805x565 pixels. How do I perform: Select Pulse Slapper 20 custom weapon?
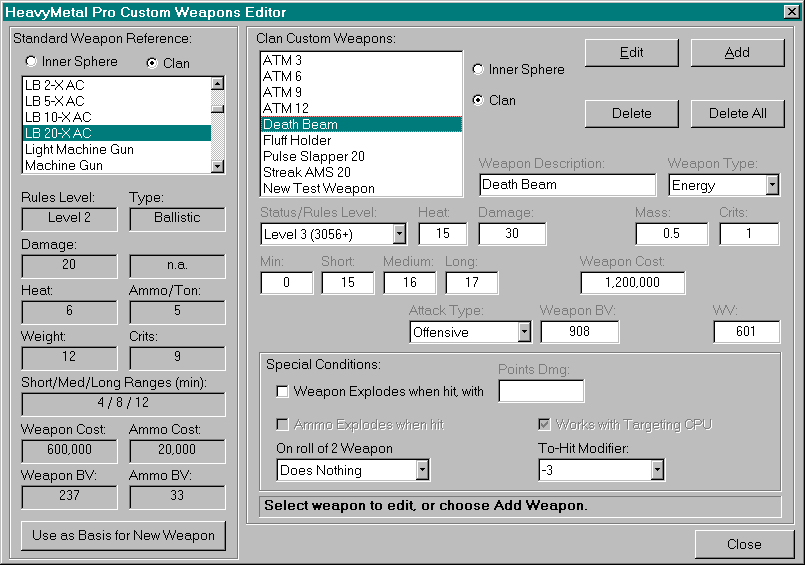tap(361, 156)
